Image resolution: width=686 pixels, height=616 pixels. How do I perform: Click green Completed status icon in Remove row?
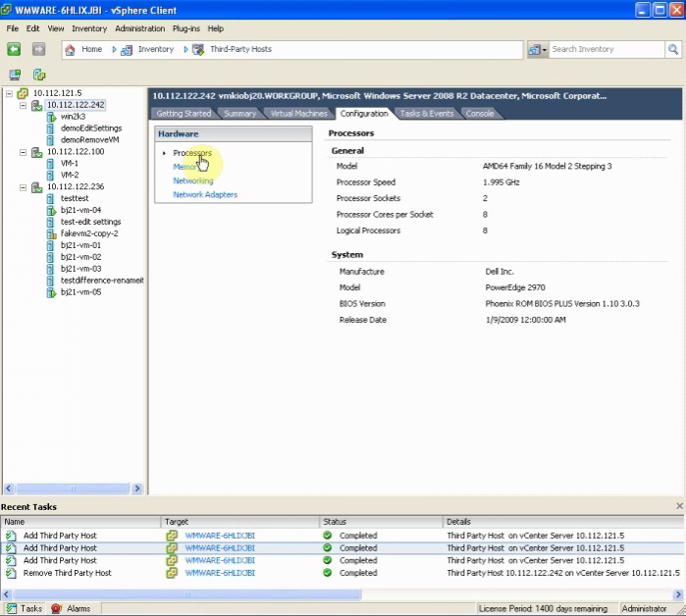click(327, 573)
